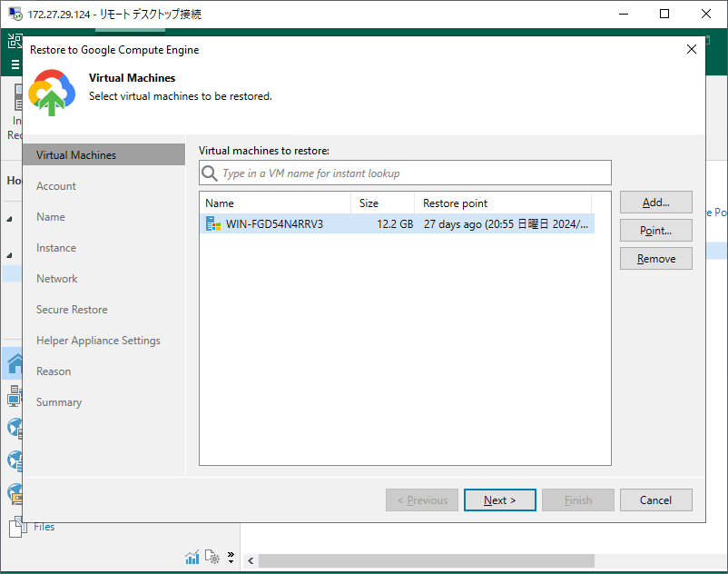Open the Home view icon in Veeam sidebar
Viewport: 728px width, 574px height.
pos(14,363)
